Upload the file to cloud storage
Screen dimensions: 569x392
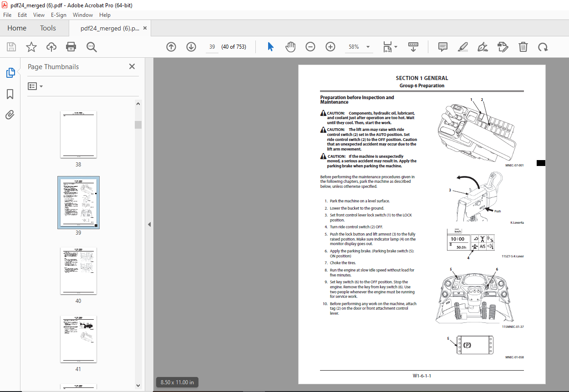51,47
